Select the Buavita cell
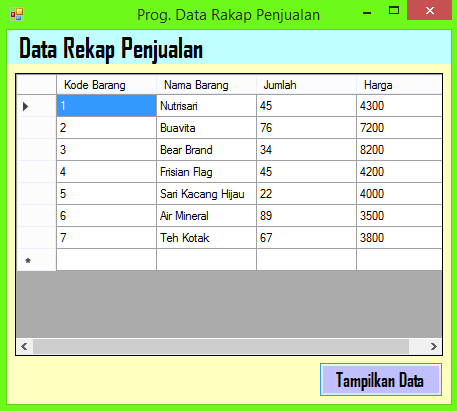Image resolution: width=457 pixels, height=411 pixels. tap(206, 128)
